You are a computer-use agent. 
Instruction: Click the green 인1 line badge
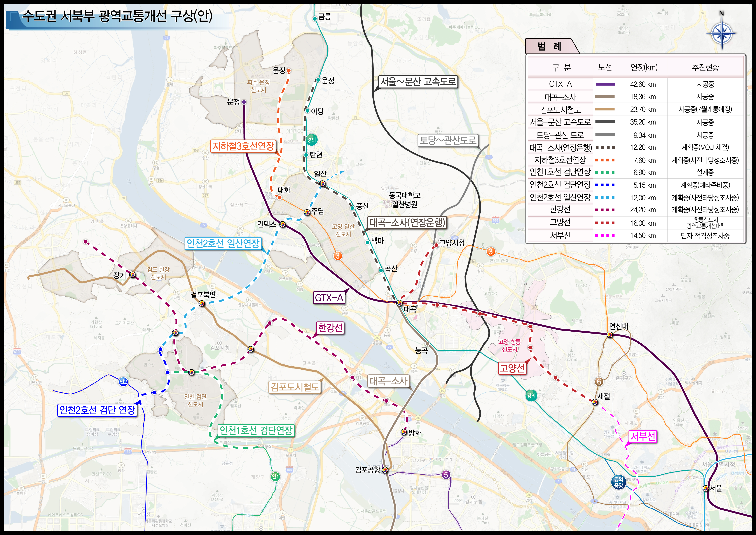pyautogui.click(x=275, y=476)
